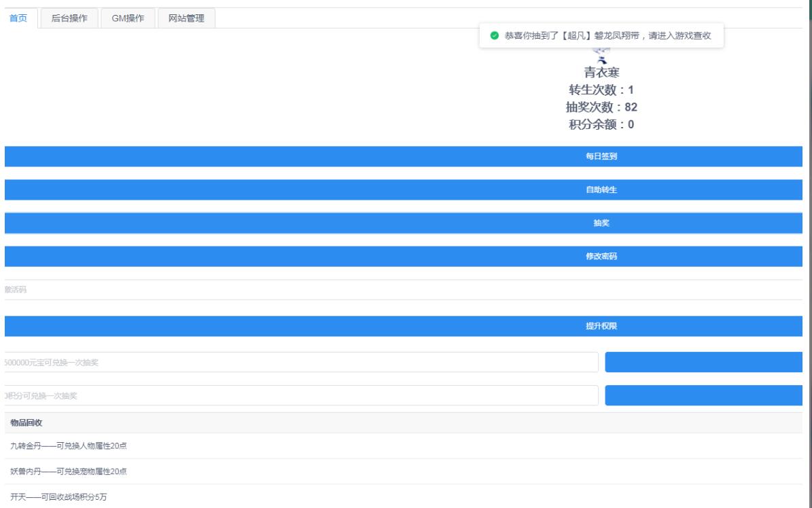Switch to the 首页 tab
Screen dimensions: 812x508
pos(18,18)
